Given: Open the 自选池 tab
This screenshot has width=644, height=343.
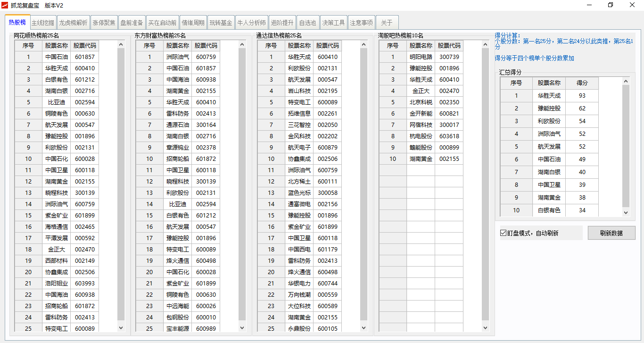Looking at the screenshot, I should (x=308, y=23).
